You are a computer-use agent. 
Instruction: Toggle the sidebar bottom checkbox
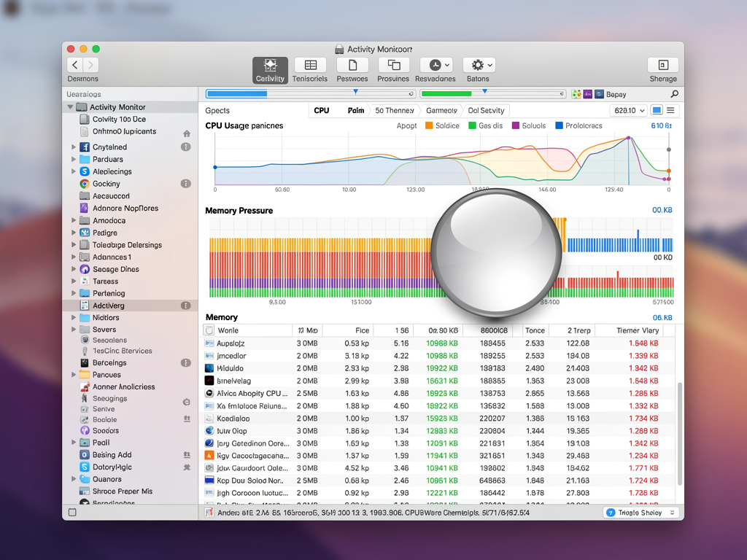[x=72, y=513]
